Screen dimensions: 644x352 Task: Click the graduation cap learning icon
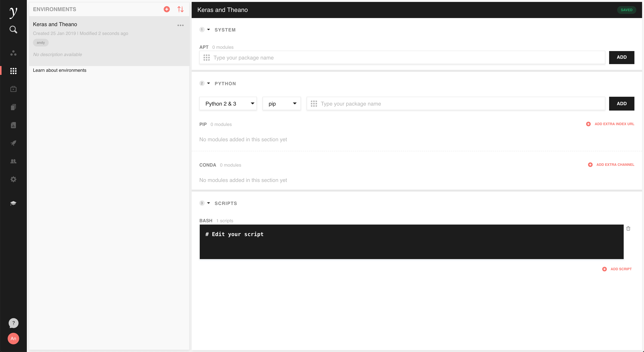[13, 203]
